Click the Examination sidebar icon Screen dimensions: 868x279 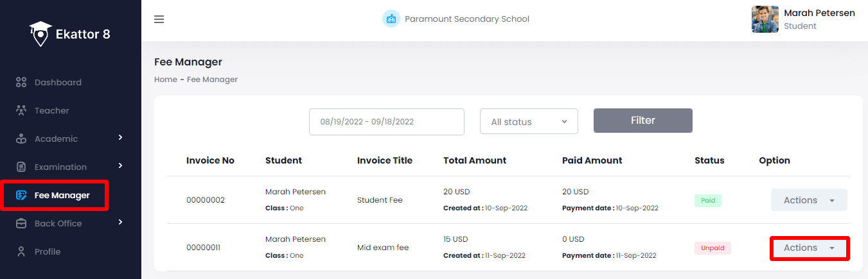tap(21, 167)
